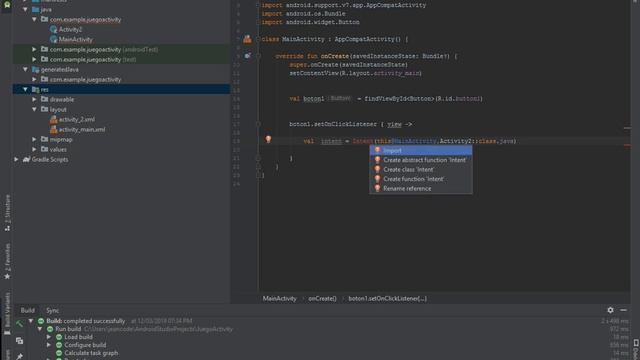Click the Gradle Scripts icon
The image size is (640, 360).
click(x=27, y=159)
